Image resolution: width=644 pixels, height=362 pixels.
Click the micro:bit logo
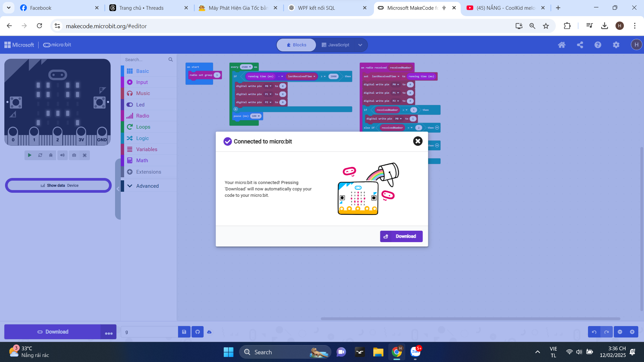(57, 45)
